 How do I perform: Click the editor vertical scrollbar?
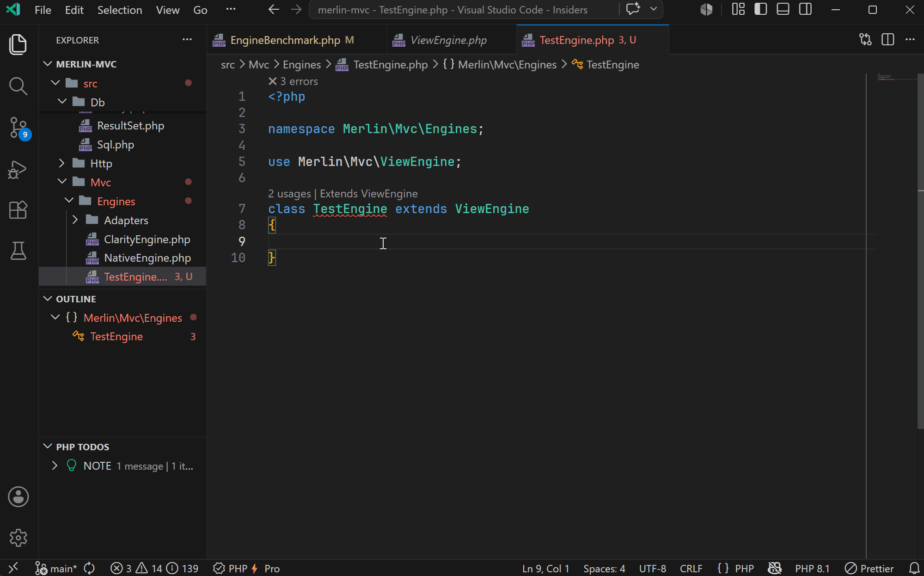(x=920, y=251)
